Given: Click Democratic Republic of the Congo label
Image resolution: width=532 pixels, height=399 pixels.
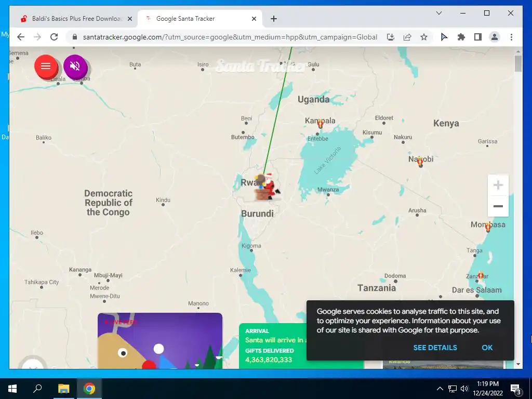Looking at the screenshot, I should pos(108,203).
